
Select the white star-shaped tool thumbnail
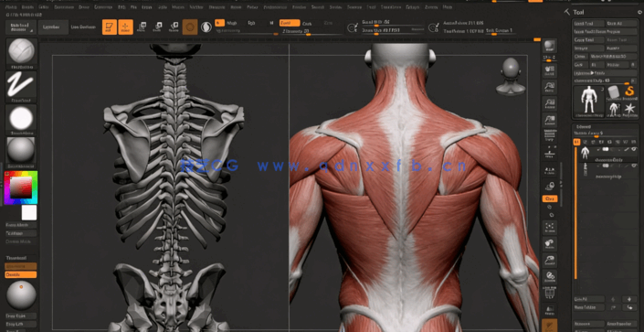click(x=629, y=109)
